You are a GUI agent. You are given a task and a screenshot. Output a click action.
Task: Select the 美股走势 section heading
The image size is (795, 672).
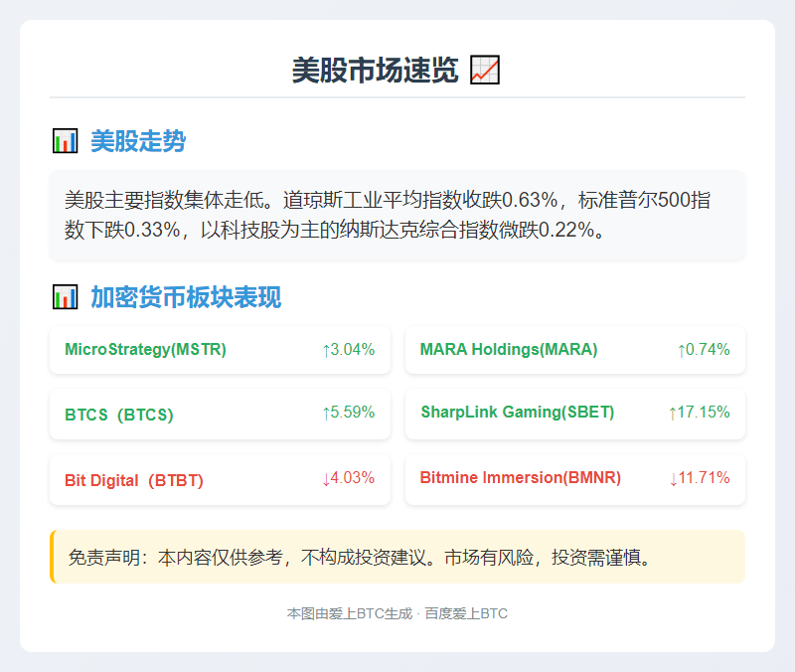138,140
